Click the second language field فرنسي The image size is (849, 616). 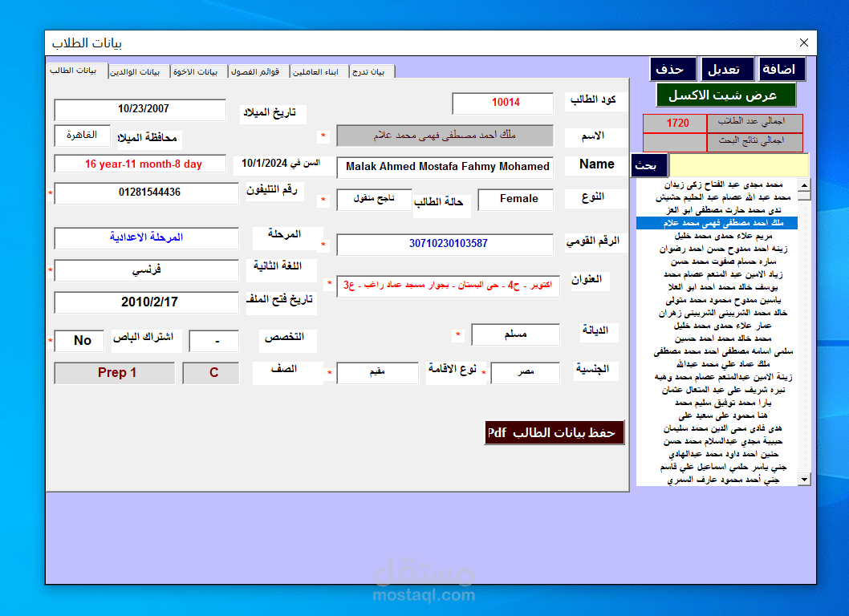[147, 270]
